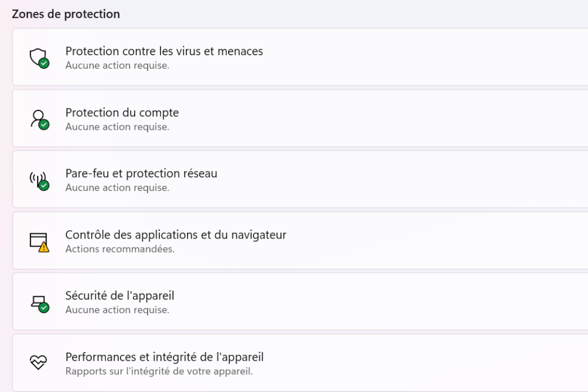Image resolution: width=588 pixels, height=392 pixels.
Task: Open Performances et intégrité de l'appareil
Action: click(x=164, y=357)
